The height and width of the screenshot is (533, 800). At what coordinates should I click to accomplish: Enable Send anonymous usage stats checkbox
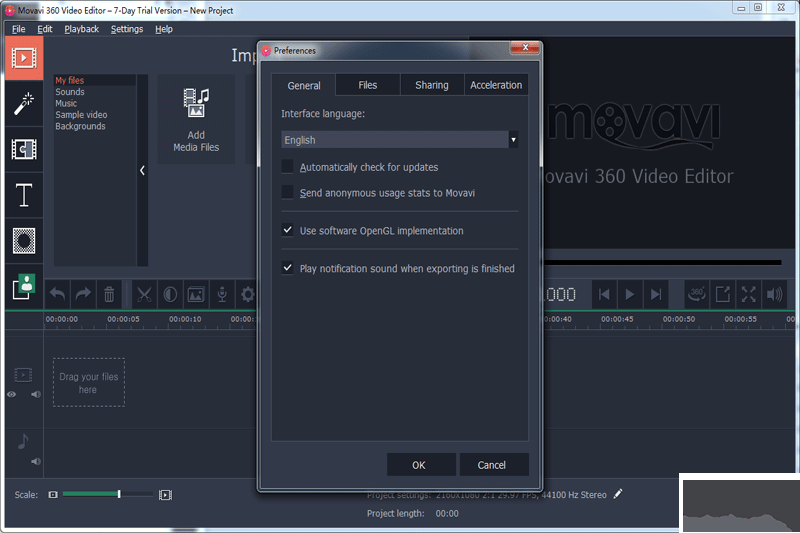coord(288,192)
